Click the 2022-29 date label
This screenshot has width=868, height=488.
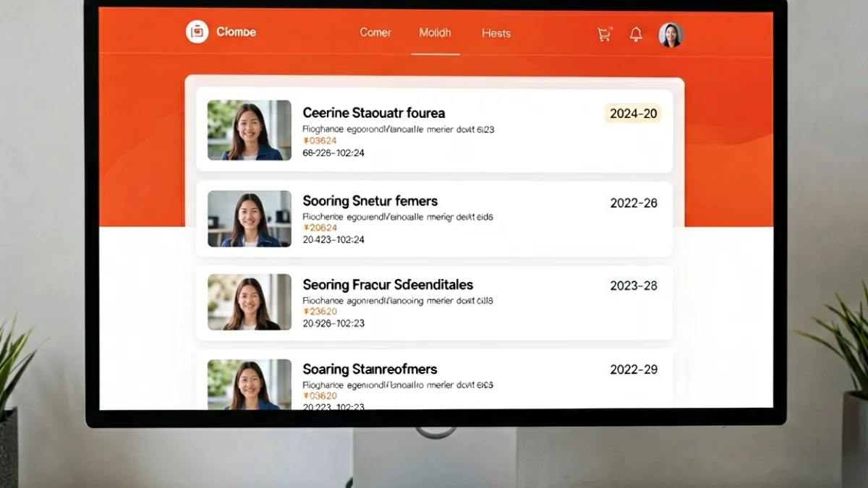[x=634, y=369]
